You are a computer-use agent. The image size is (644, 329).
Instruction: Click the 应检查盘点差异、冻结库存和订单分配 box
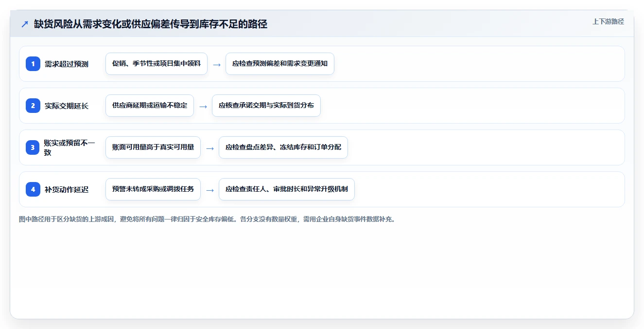click(x=283, y=147)
